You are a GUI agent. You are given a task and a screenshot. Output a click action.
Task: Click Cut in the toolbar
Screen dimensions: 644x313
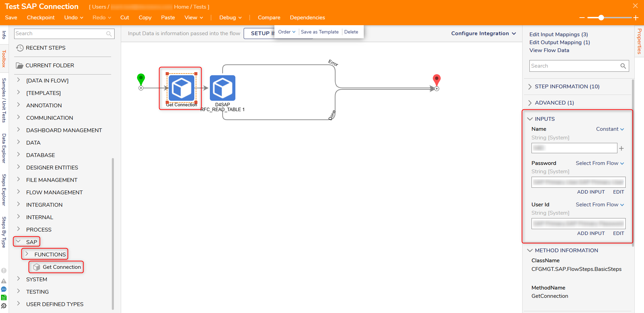click(x=125, y=18)
